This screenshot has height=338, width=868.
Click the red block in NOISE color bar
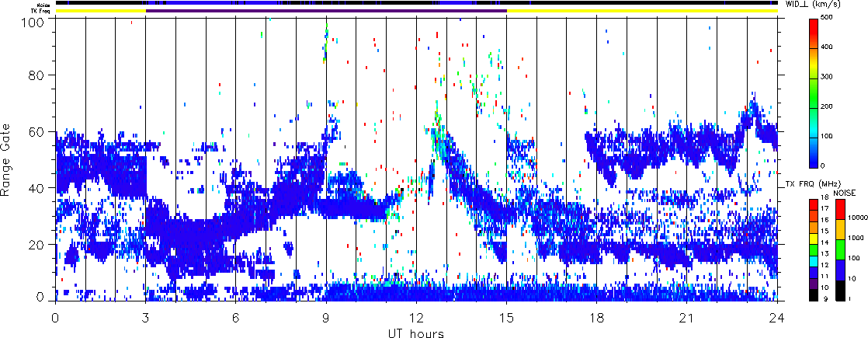pyautogui.click(x=840, y=210)
